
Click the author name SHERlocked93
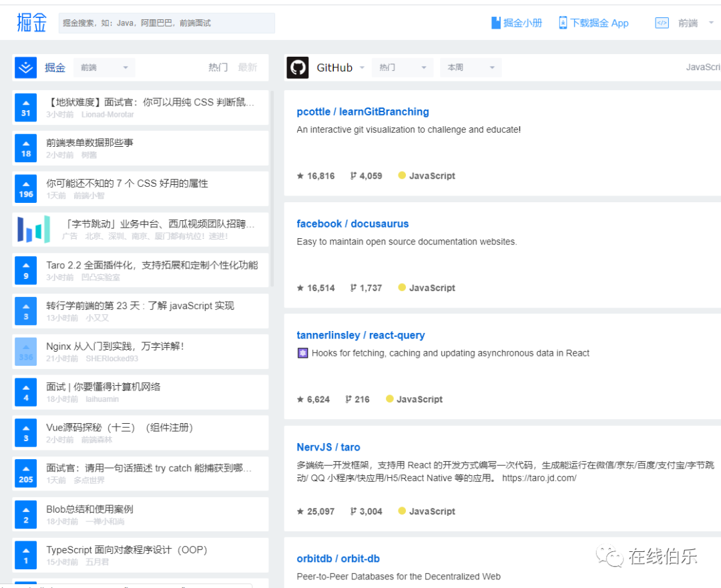pyautogui.click(x=111, y=358)
